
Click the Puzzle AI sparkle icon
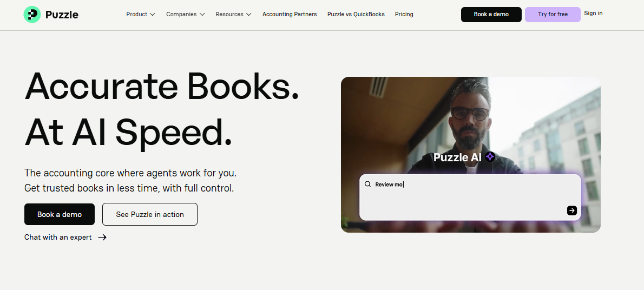coord(490,156)
